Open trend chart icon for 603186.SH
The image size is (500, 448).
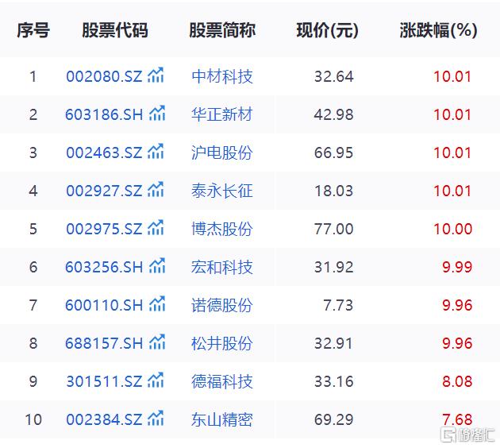point(157,114)
